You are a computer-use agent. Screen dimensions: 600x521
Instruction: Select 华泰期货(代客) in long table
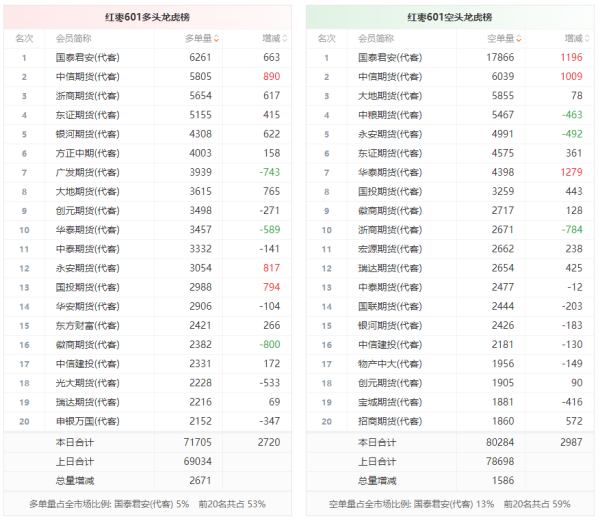tap(88, 230)
